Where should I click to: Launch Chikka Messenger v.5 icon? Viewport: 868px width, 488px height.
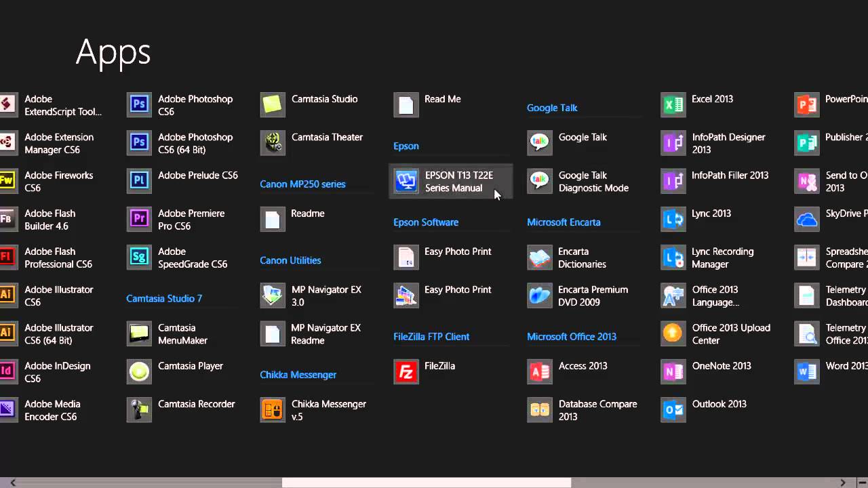coord(273,410)
